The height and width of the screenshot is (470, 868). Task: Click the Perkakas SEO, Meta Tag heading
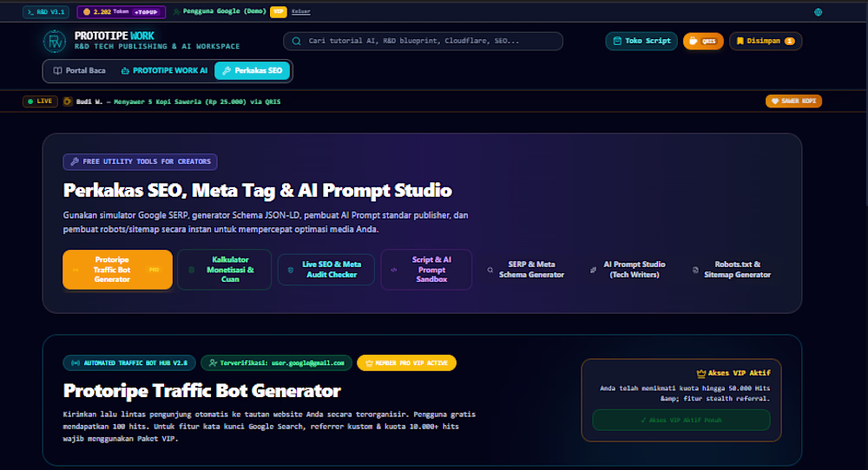tap(258, 190)
